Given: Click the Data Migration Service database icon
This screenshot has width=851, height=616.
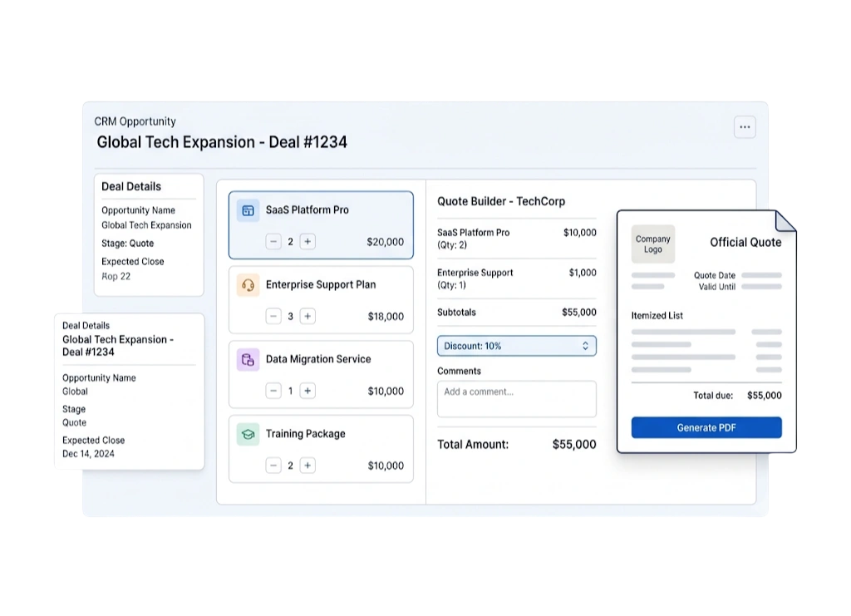Looking at the screenshot, I should (x=248, y=359).
